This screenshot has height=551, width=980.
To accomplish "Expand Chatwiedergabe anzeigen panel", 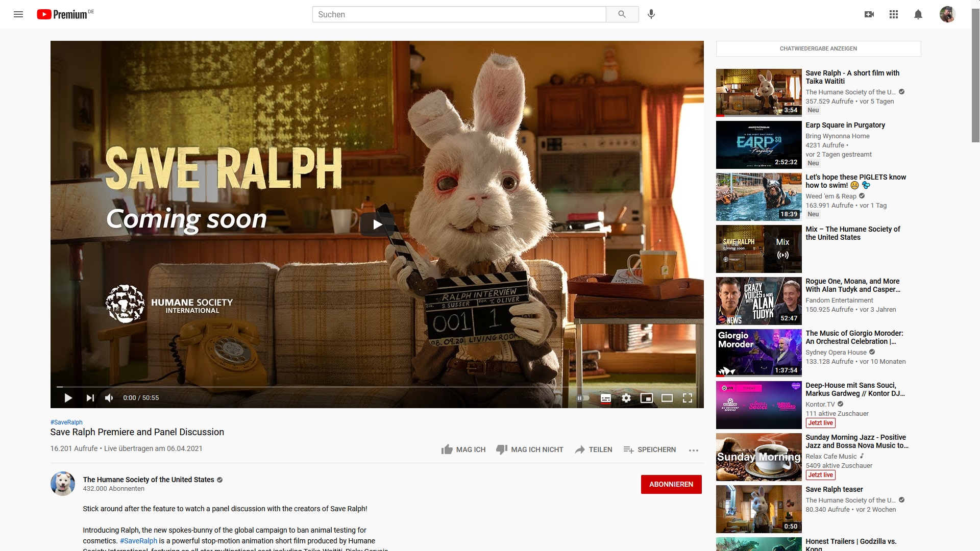I will [x=818, y=48].
